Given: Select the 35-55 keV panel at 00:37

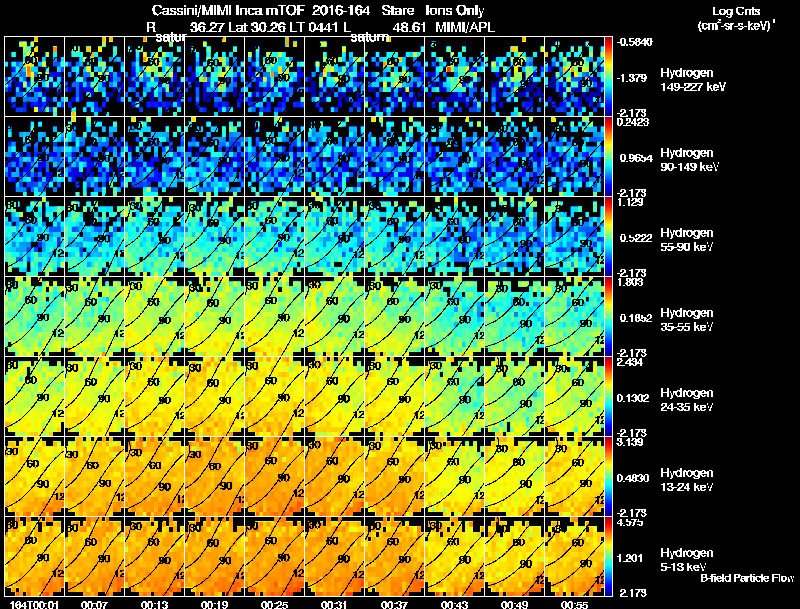Looking at the screenshot, I should 394,317.
